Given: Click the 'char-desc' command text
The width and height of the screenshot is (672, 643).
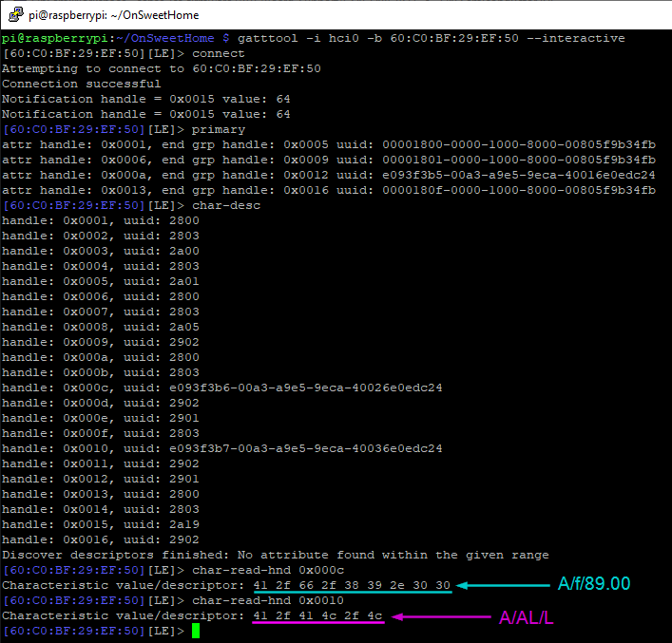Looking at the screenshot, I should (226, 205).
